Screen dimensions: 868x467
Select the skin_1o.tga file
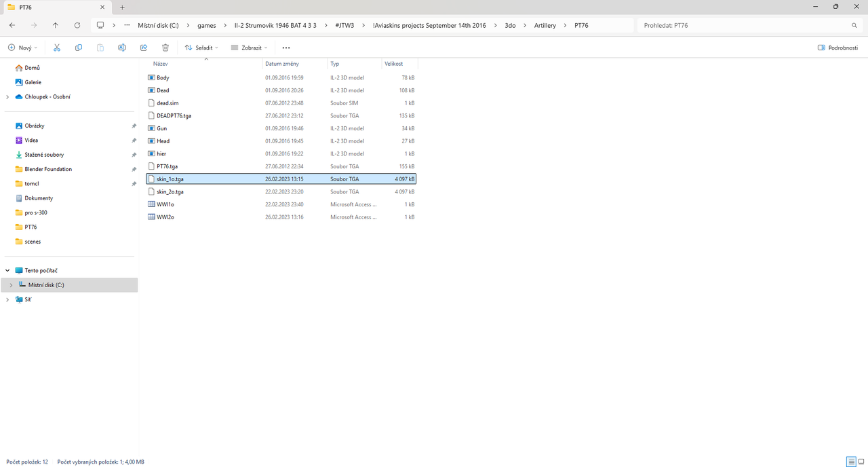[x=281, y=179]
